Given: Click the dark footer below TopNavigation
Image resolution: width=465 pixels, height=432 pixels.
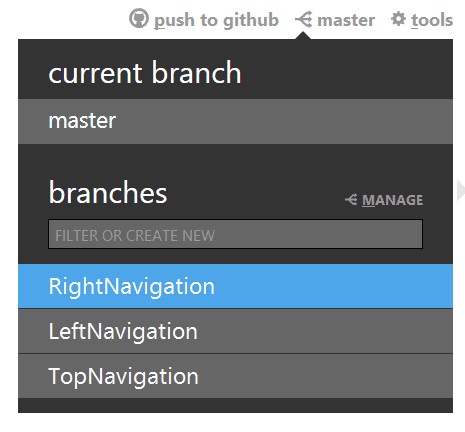Looking at the screenshot, I should coord(235,405).
